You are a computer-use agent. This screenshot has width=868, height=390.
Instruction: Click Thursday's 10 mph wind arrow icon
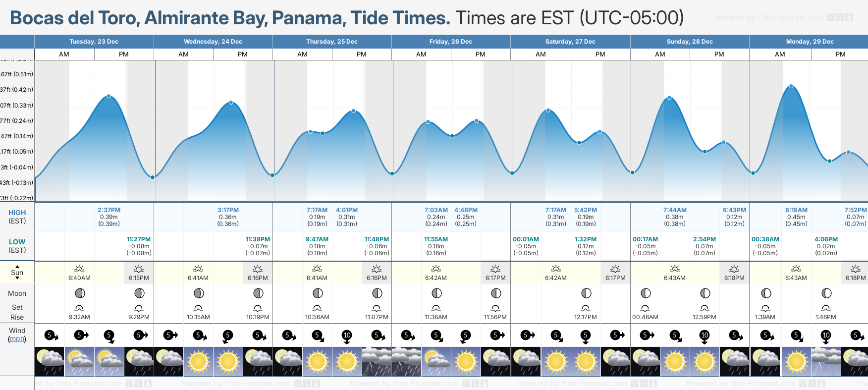click(347, 336)
